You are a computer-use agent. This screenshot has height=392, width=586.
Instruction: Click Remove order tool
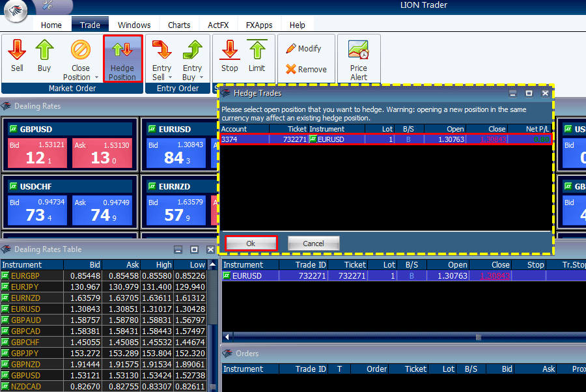307,69
